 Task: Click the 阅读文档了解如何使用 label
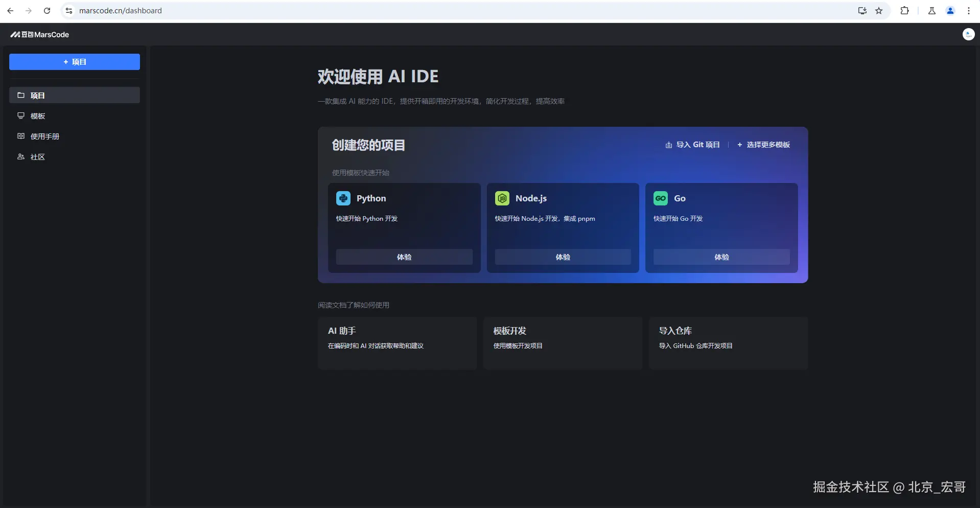354,305
